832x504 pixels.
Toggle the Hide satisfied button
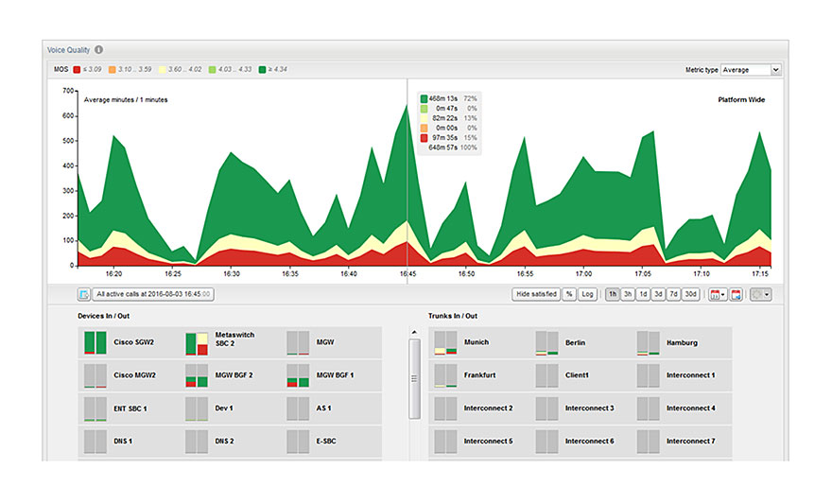tap(536, 294)
